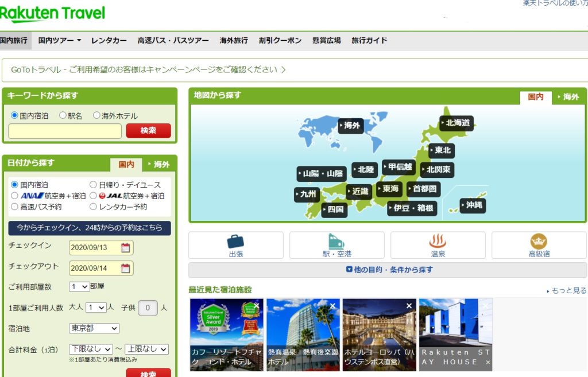Click the Rakuten Travel logo

(52, 14)
